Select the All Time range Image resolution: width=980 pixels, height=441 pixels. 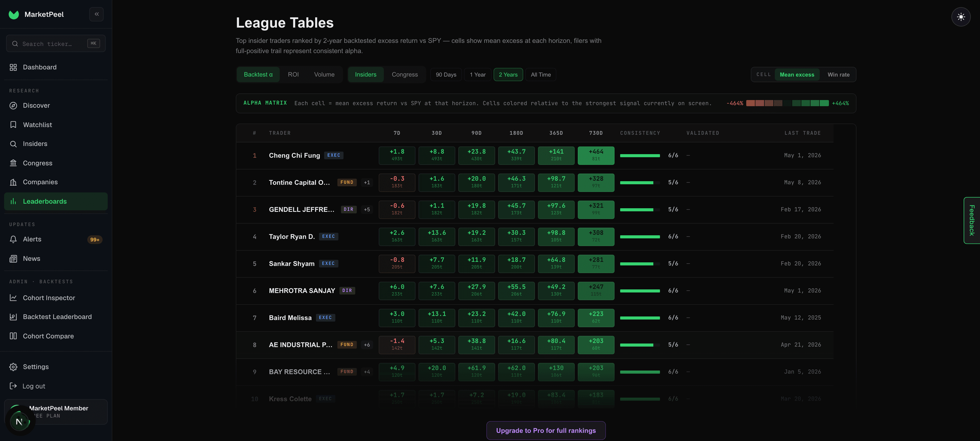coord(541,75)
